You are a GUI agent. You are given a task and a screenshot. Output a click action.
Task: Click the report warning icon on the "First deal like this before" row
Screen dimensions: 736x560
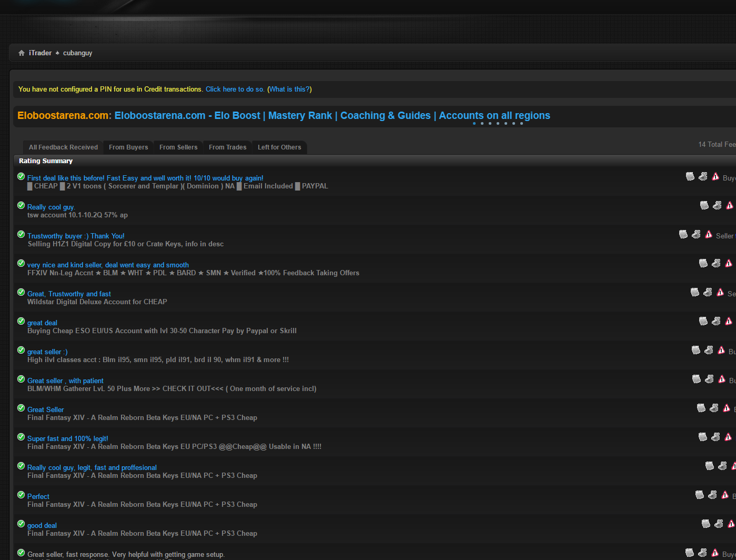click(715, 176)
